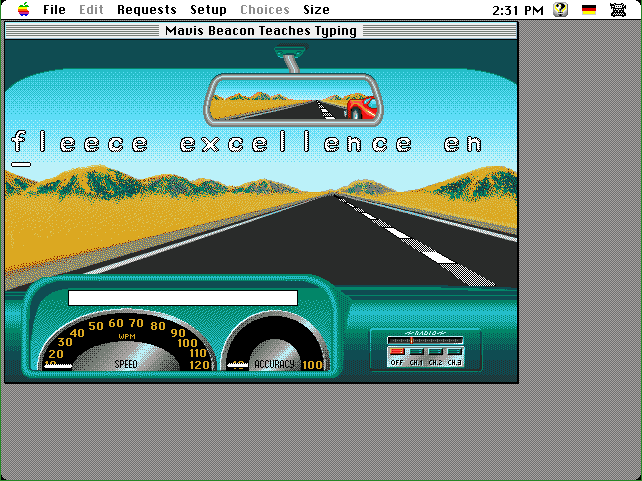Open the Apple menu
642x481 pixels.
pyautogui.click(x=22, y=10)
